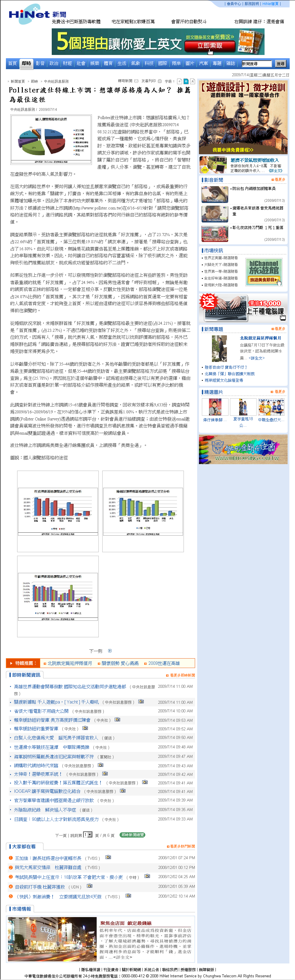The image size is (295, 980).
Task: Click the 立即索取 red button
Action: point(210,46)
